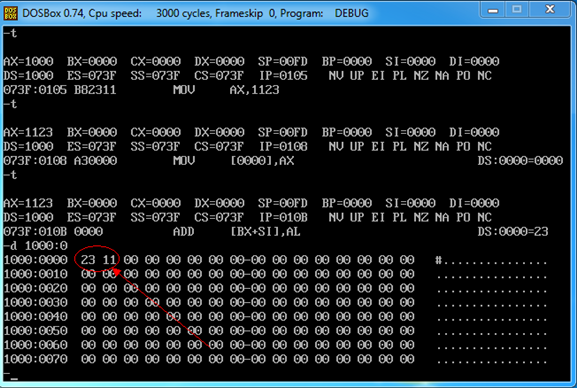
Task: Click the red arrow tip near 11 byte
Action: (x=115, y=271)
